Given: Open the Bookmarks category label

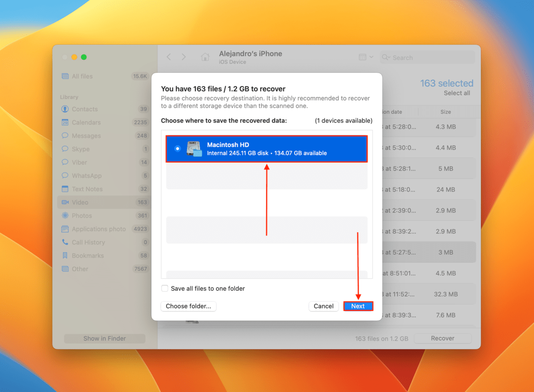Looking at the screenshot, I should 88,256.
